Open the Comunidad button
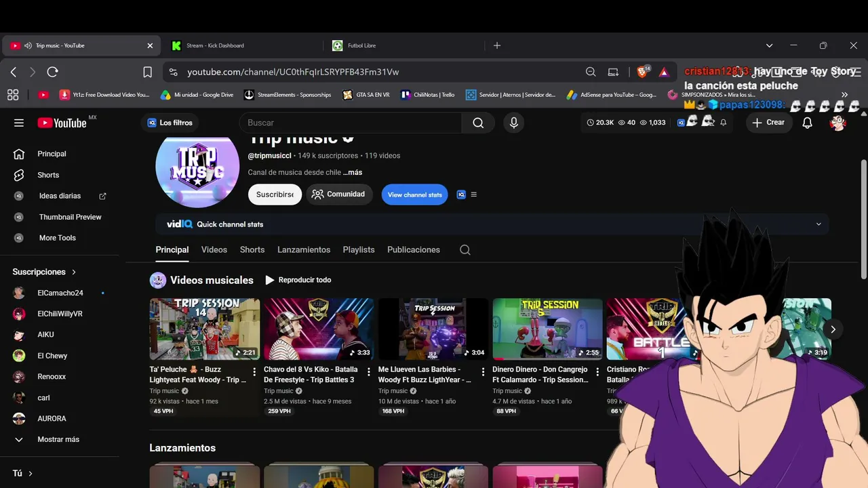 339,195
